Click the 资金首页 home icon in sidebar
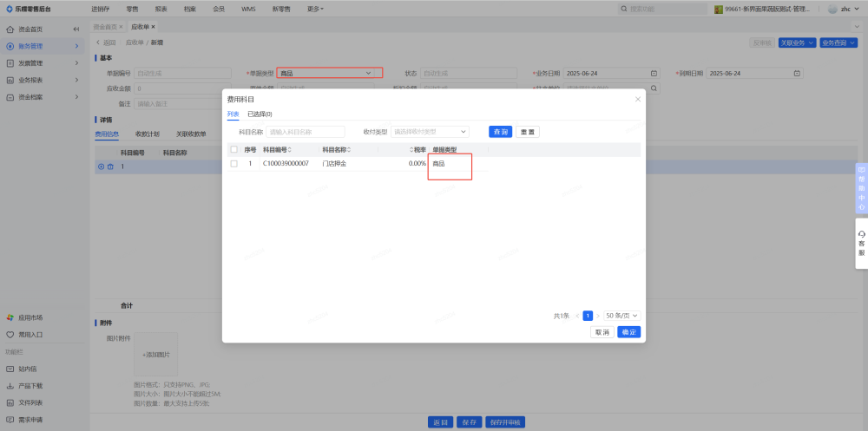Viewport: 868px width, 431px height. click(x=10, y=29)
